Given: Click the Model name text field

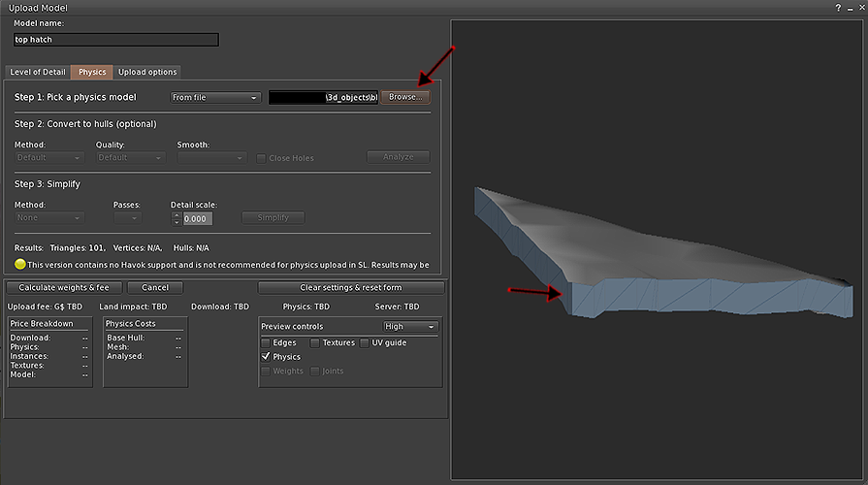Looking at the screenshot, I should (116, 40).
